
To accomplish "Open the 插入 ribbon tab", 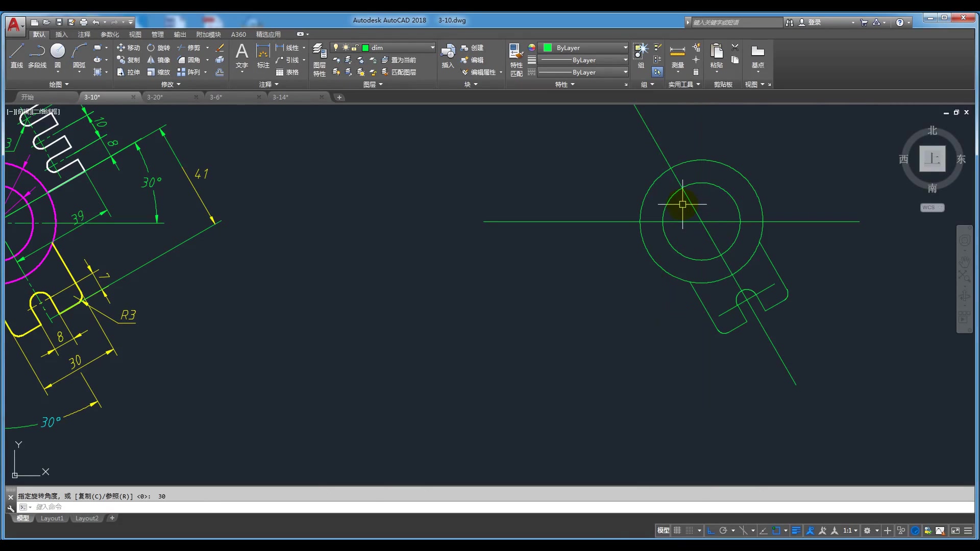I will (x=61, y=34).
